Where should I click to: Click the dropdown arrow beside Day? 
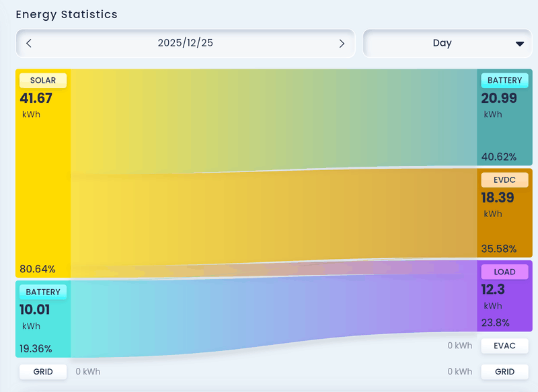point(519,44)
